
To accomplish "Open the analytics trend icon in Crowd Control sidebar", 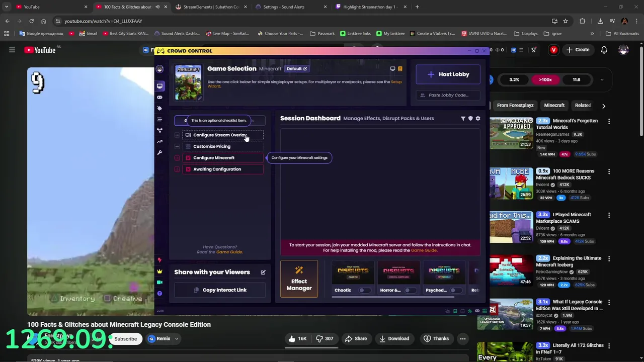I will click(159, 141).
